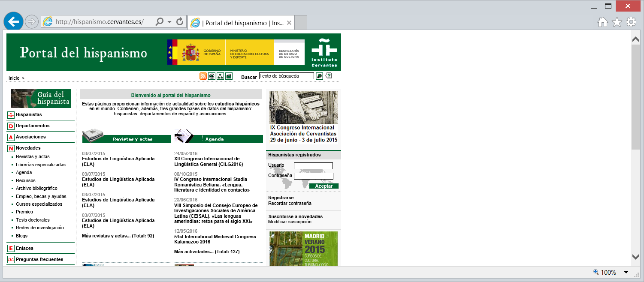This screenshot has width=644, height=282.
Task: Open the browser Tools gear icon
Action: coord(631,22)
